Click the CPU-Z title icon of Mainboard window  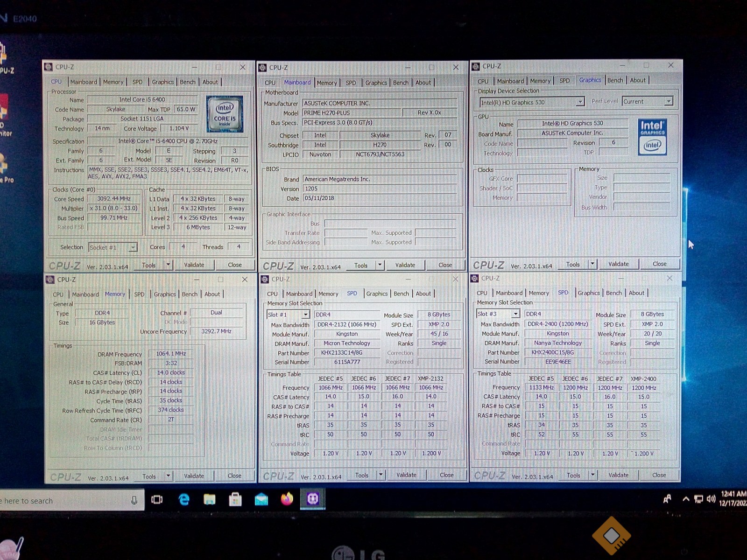click(x=263, y=67)
